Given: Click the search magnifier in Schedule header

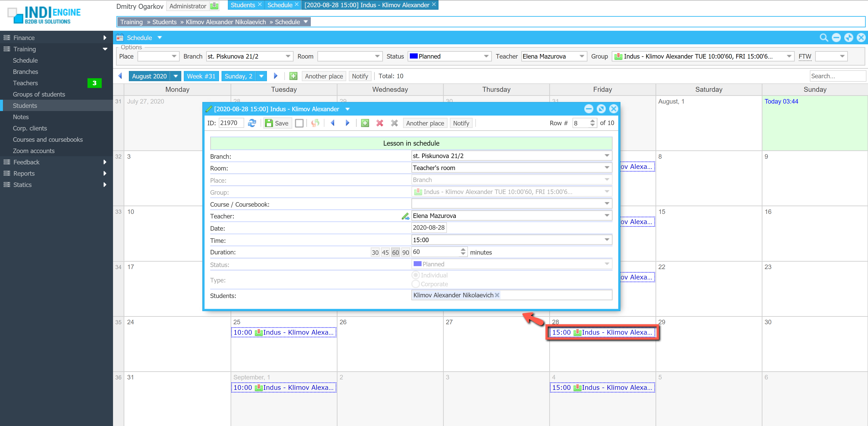Looking at the screenshot, I should [823, 38].
